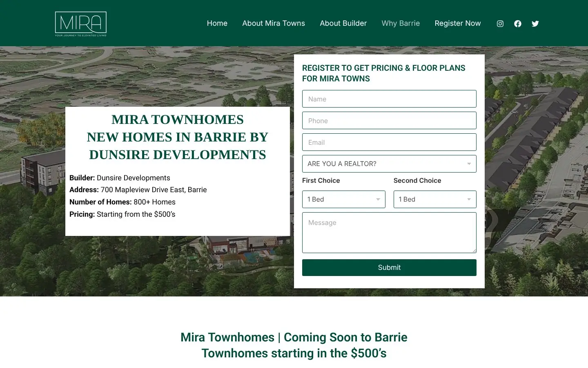
Task: Click into the Message text area
Action: 389,233
